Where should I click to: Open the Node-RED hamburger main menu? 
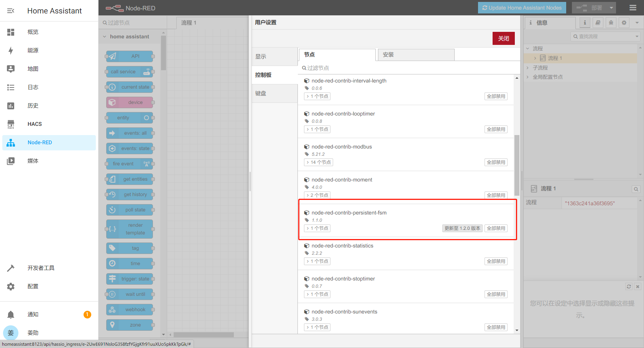[633, 8]
